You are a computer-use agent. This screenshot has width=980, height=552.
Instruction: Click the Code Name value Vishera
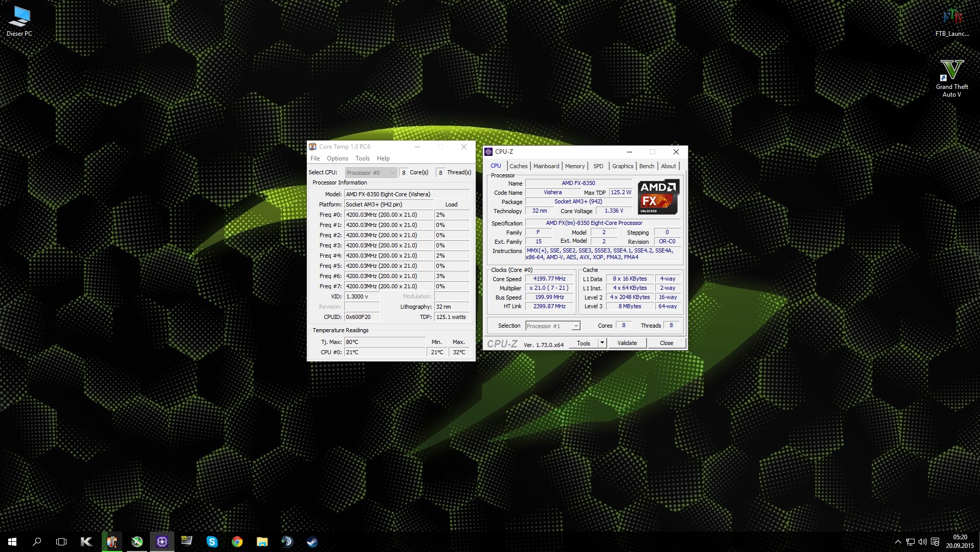tap(552, 193)
